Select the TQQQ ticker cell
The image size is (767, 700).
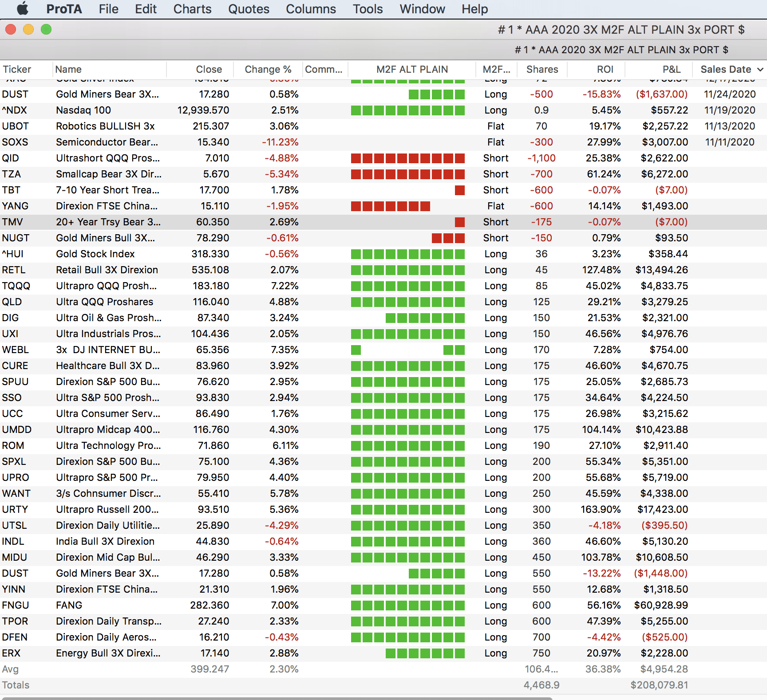coord(16,286)
